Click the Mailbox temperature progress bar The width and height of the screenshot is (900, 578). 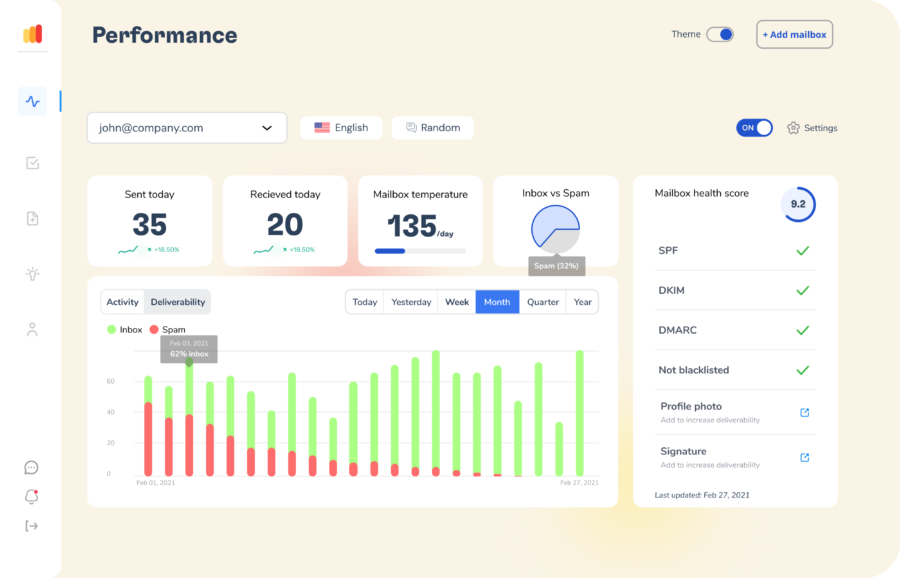point(420,251)
